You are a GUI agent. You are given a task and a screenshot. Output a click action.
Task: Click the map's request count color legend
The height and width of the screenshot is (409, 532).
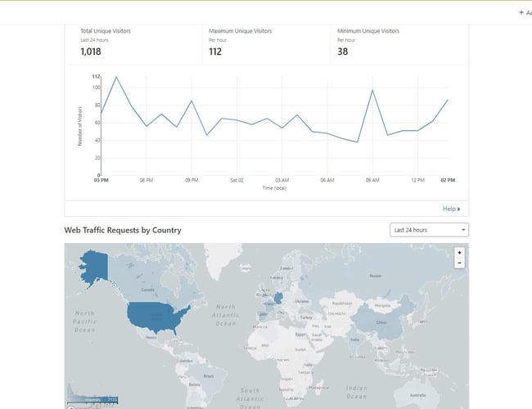tap(92, 400)
